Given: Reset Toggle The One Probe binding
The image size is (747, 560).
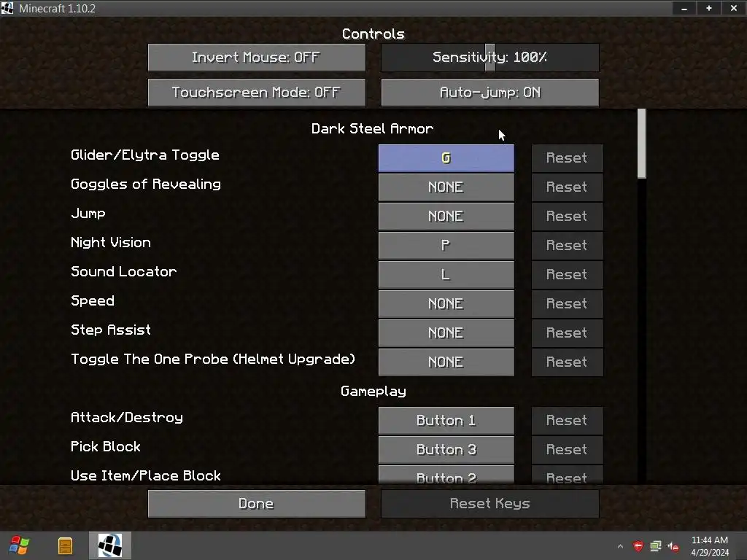Looking at the screenshot, I should pyautogui.click(x=567, y=362).
